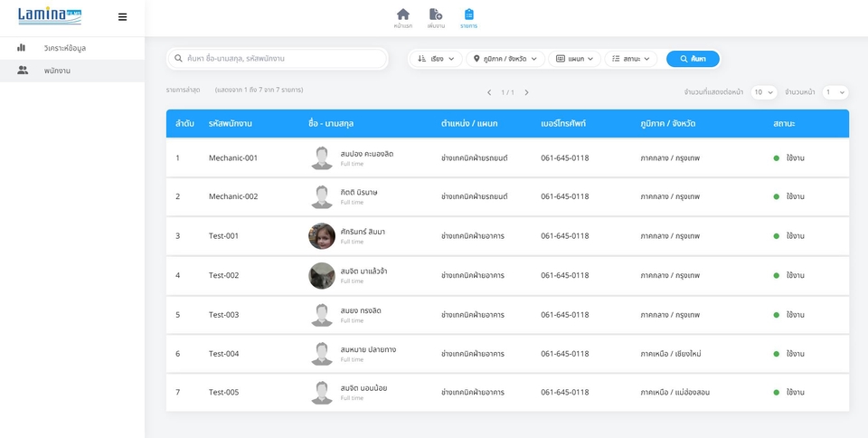Click employee code Test-004
This screenshot has height=438, width=868.
click(x=223, y=353)
